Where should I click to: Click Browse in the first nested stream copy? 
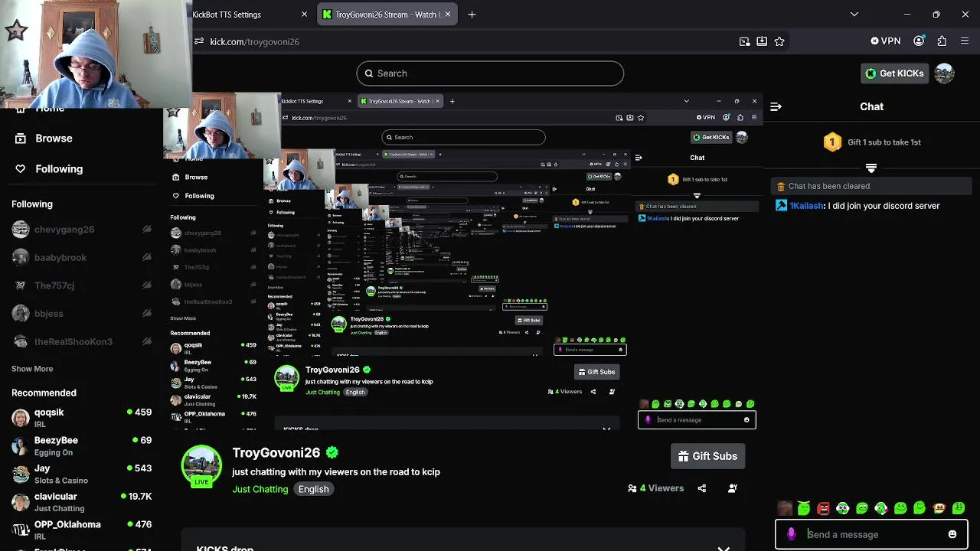[196, 177]
